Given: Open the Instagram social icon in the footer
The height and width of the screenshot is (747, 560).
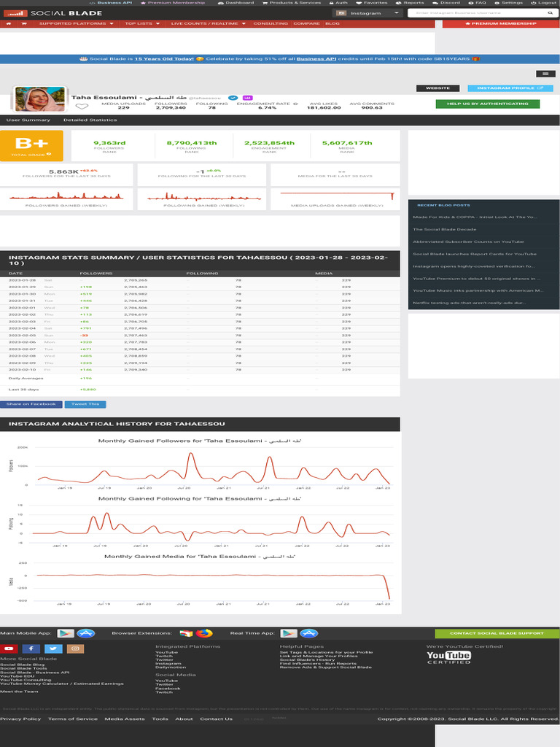Looking at the screenshot, I should point(75,649).
